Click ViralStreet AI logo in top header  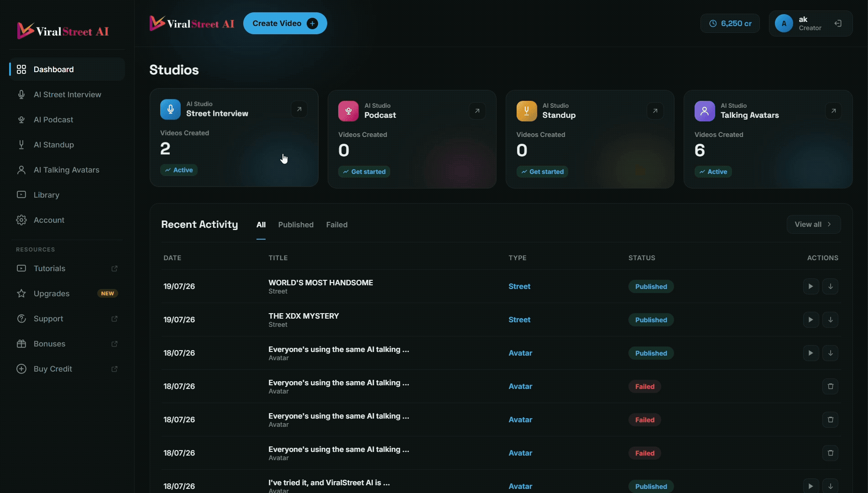point(192,23)
